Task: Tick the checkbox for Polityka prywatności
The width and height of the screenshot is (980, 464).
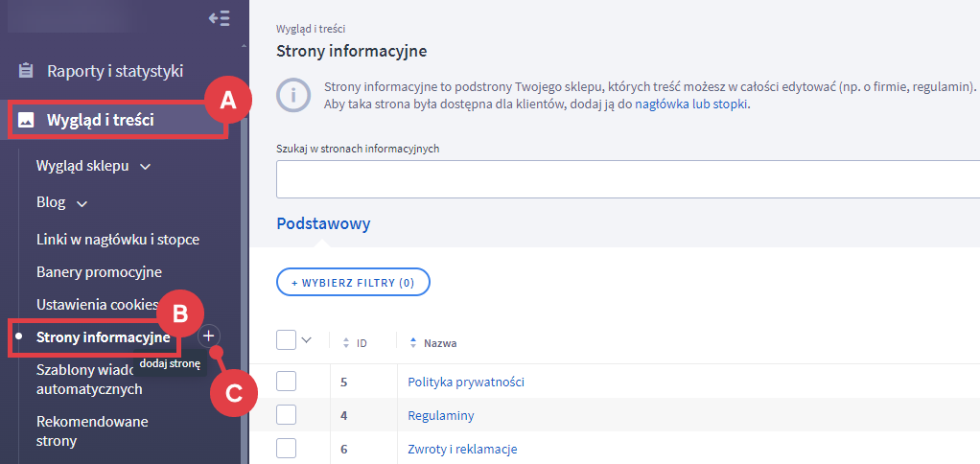Action: (x=286, y=382)
